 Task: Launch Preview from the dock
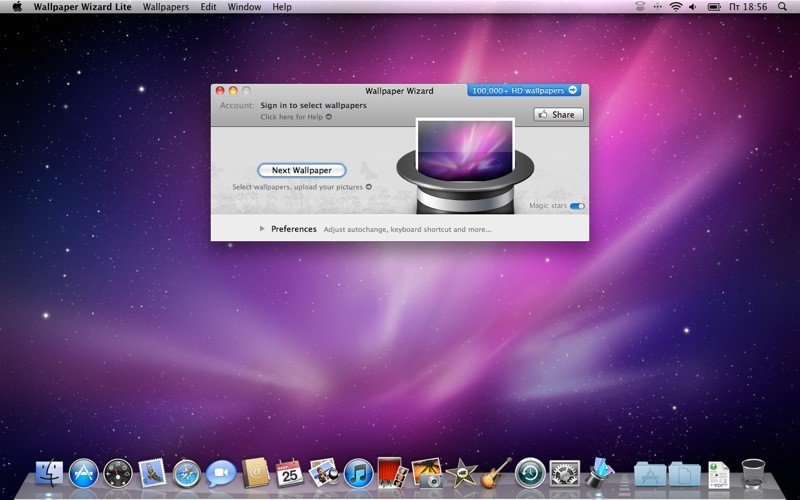(324, 472)
